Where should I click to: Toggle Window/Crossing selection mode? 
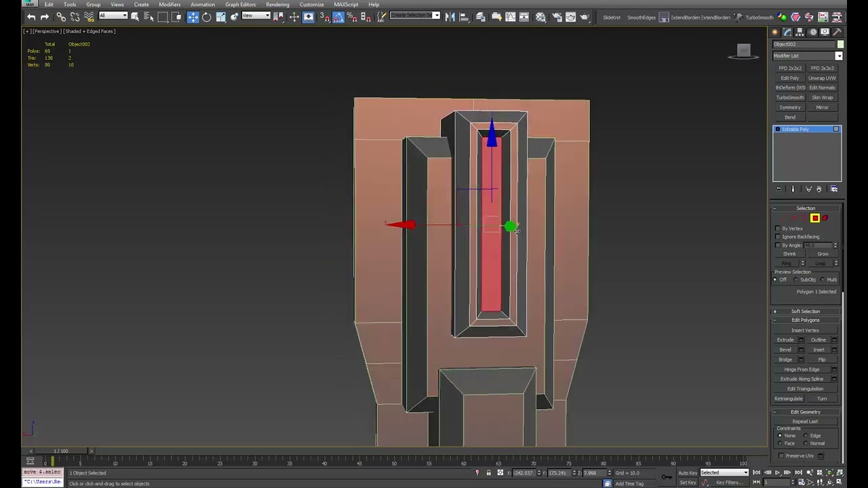pyautogui.click(x=176, y=17)
